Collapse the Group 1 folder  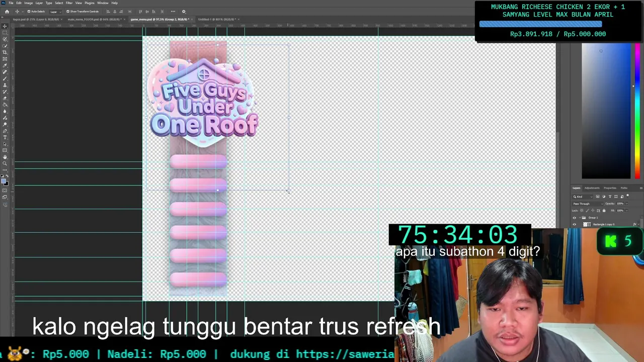point(580,218)
